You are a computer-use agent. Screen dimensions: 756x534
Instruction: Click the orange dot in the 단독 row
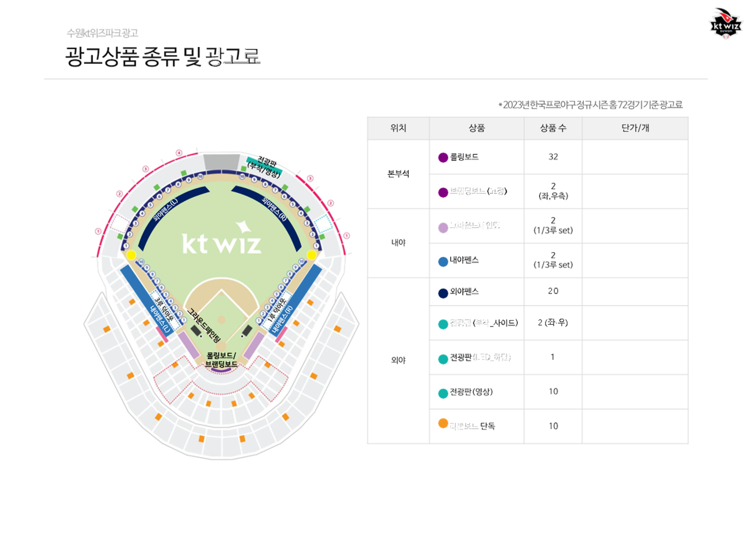point(443,424)
